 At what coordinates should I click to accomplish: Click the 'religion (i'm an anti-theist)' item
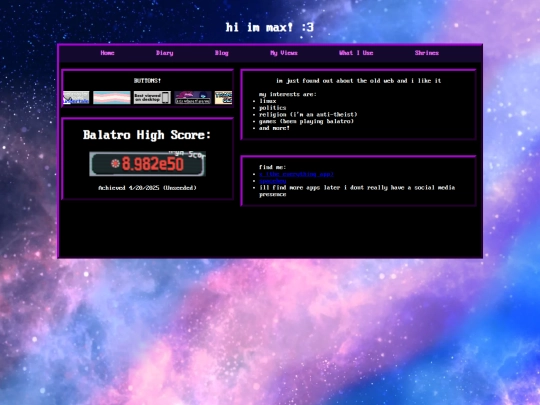tap(308, 114)
